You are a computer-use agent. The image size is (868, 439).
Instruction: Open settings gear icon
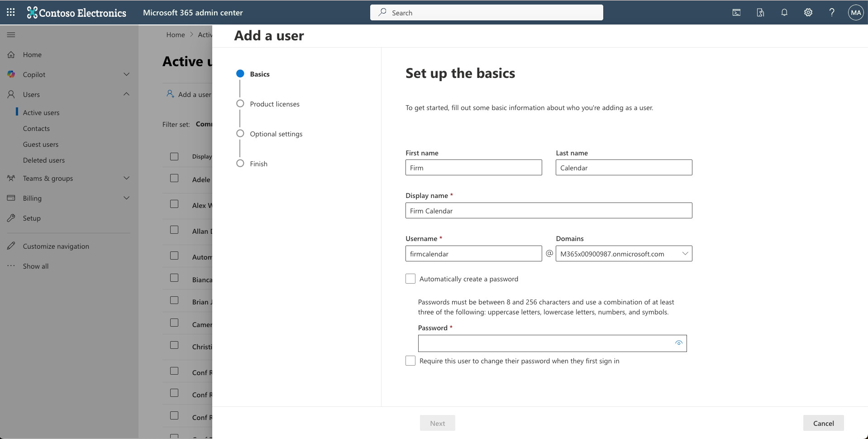pos(808,13)
